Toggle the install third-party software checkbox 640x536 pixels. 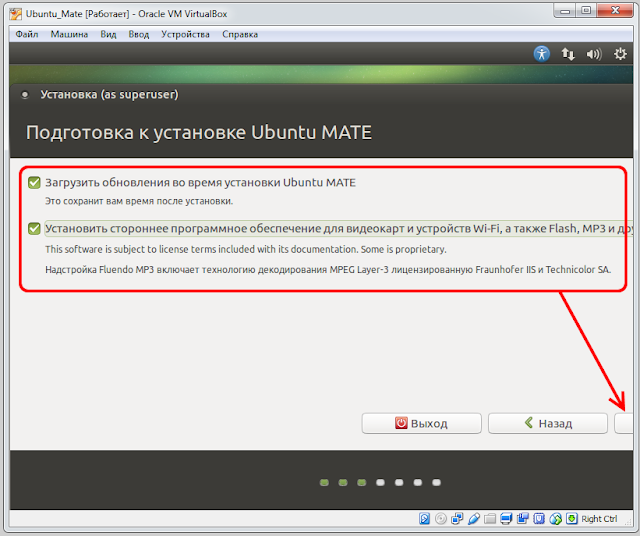(34, 229)
